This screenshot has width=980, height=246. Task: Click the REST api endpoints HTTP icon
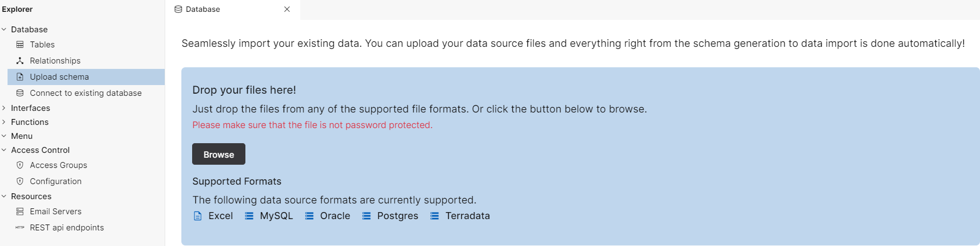[x=20, y=228]
